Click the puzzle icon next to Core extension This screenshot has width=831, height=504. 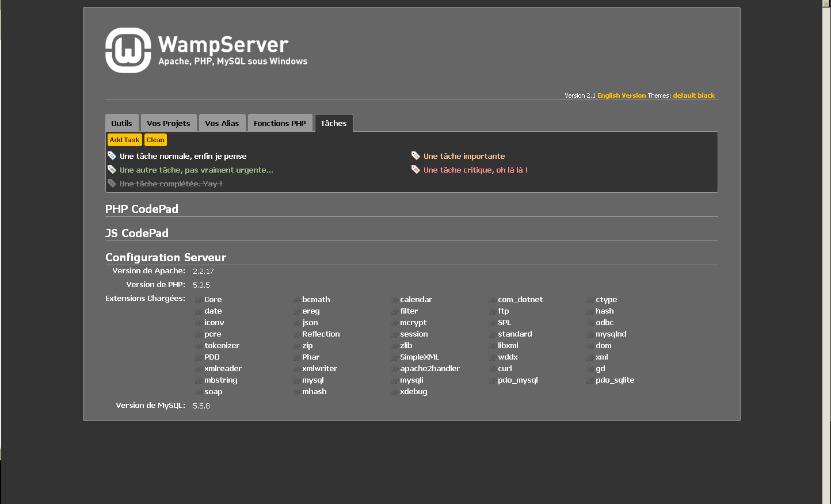(199, 300)
